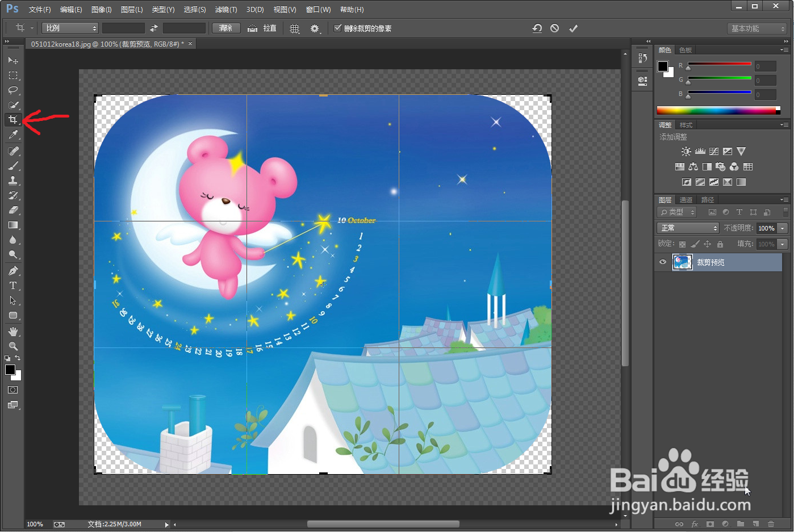Select the Blur tool
794x532 pixels.
[x=12, y=240]
